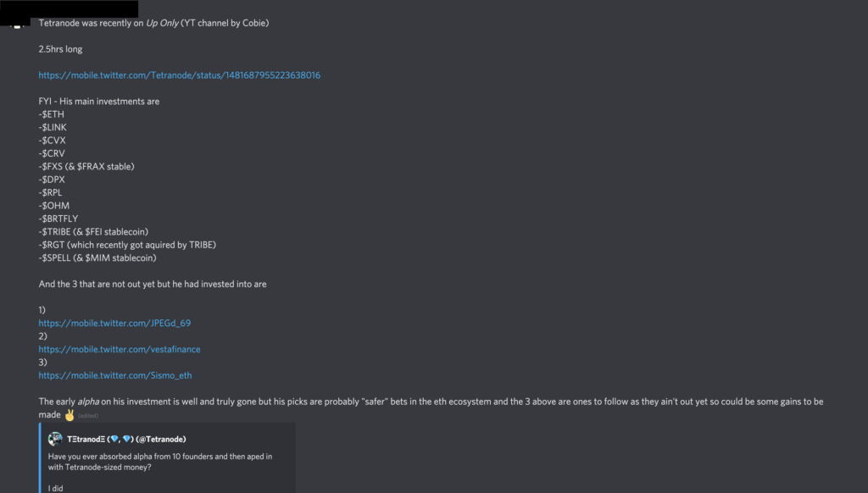
Task: Click the "I did" line in the embed
Action: pos(54,486)
